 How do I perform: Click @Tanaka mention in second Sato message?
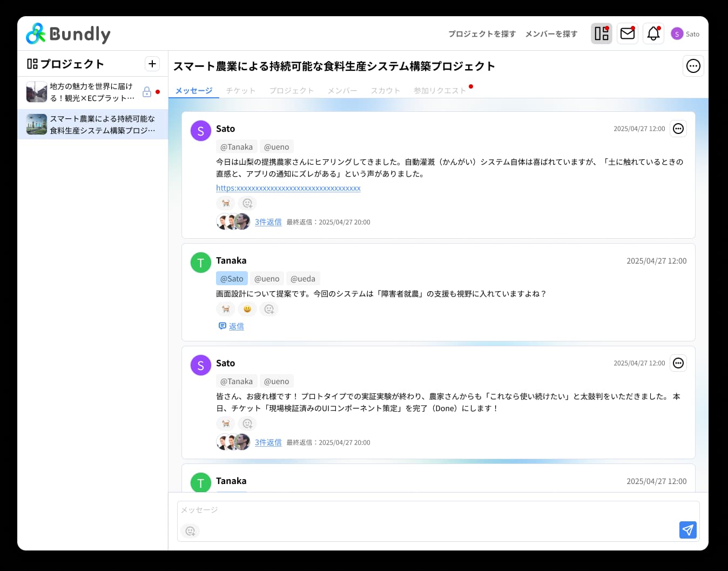[237, 381]
